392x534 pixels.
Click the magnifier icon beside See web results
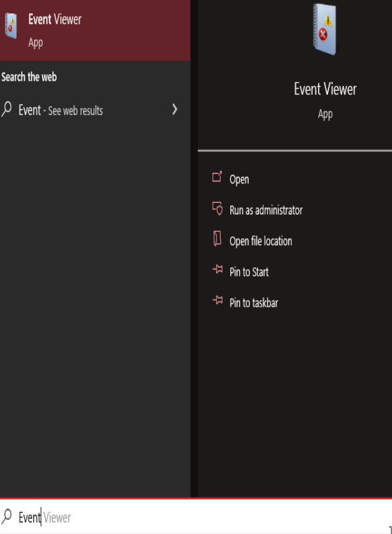point(7,109)
